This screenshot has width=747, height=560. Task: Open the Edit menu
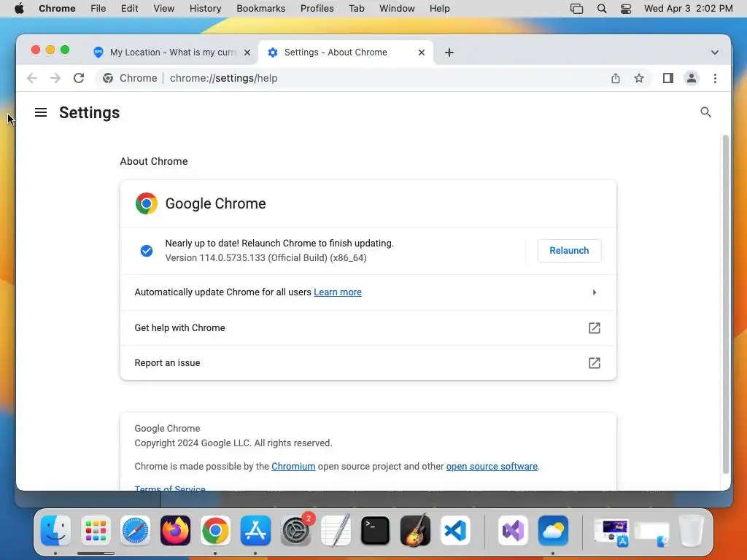pyautogui.click(x=129, y=9)
